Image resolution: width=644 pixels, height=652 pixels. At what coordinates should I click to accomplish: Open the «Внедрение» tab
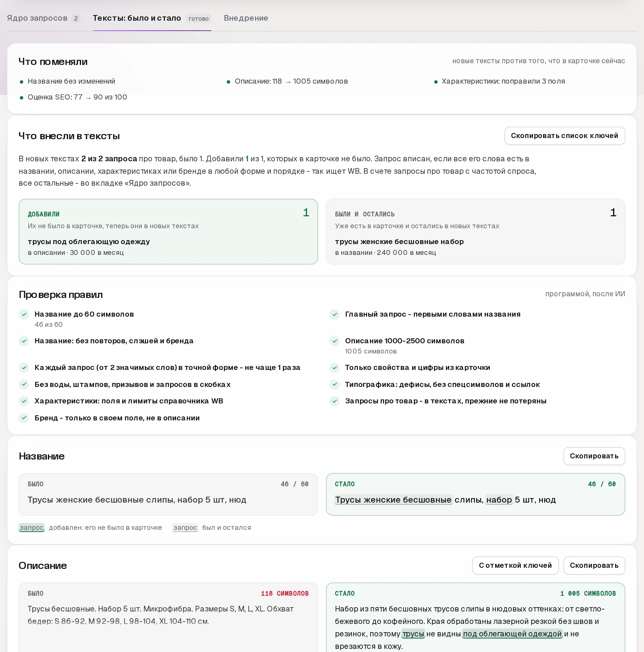[246, 18]
